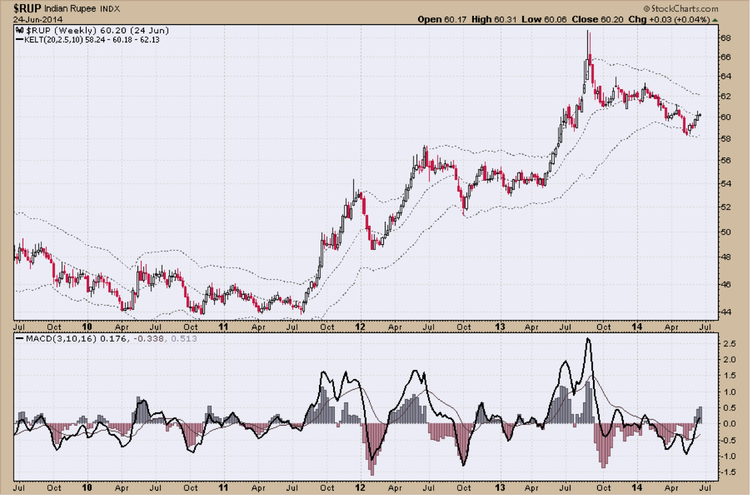This screenshot has height=495, width=750.
Task: Click the price axis label '48'
Action: [x=726, y=257]
